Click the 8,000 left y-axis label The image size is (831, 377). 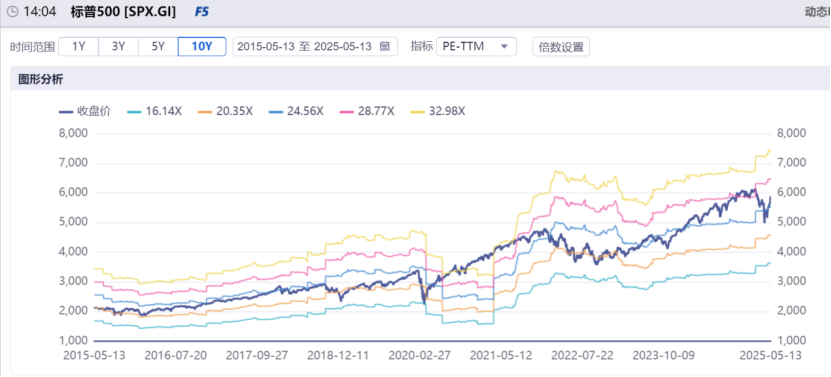(73, 133)
